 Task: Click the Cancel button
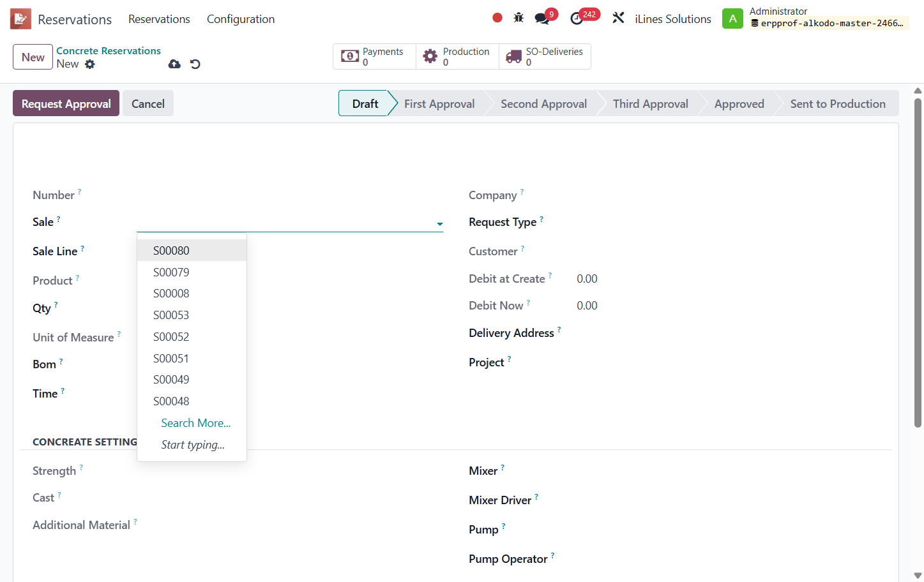148,103
